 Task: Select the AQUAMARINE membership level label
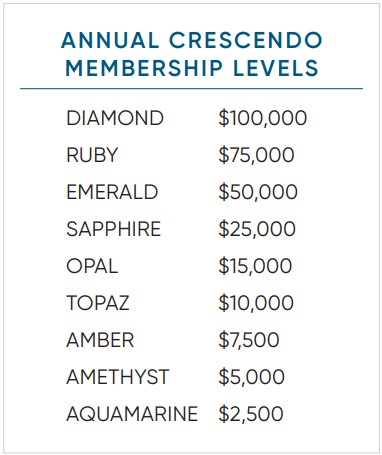tap(132, 414)
